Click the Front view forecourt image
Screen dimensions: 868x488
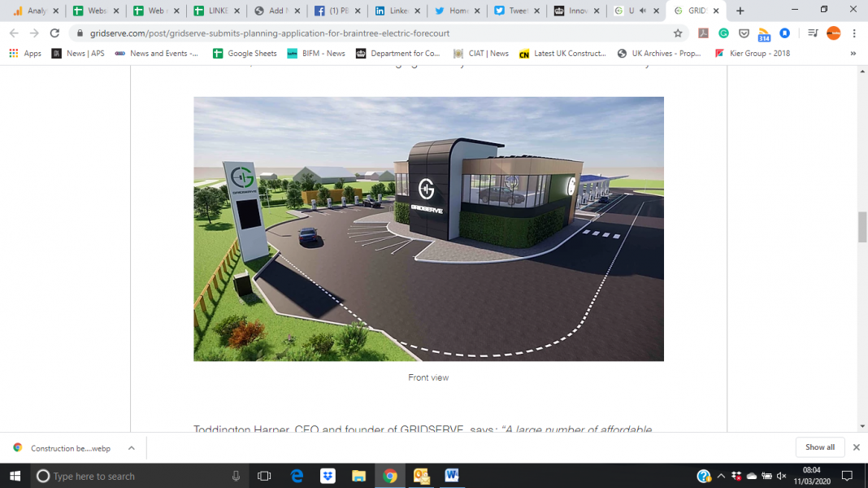[x=428, y=229]
